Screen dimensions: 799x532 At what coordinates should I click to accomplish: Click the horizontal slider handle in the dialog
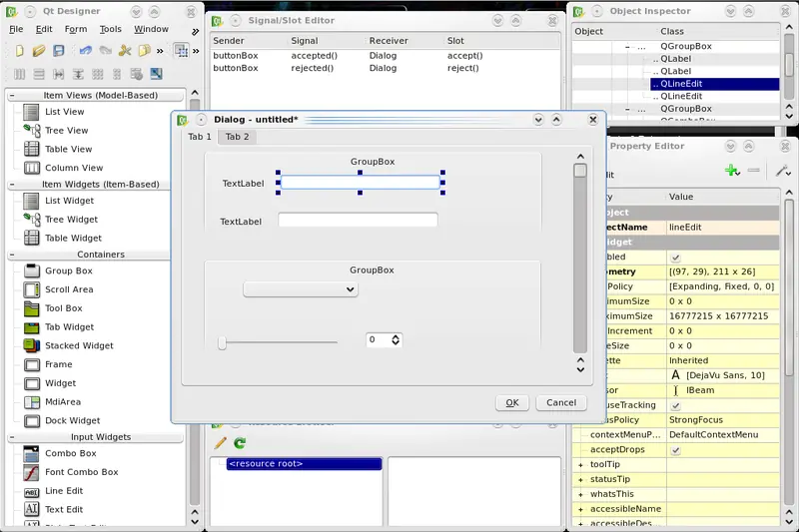click(223, 342)
